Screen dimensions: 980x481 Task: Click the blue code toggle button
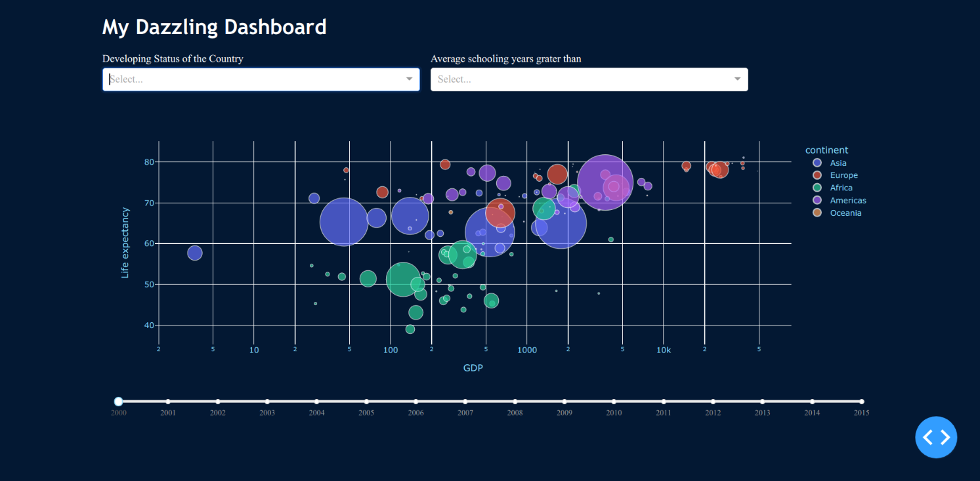point(936,437)
